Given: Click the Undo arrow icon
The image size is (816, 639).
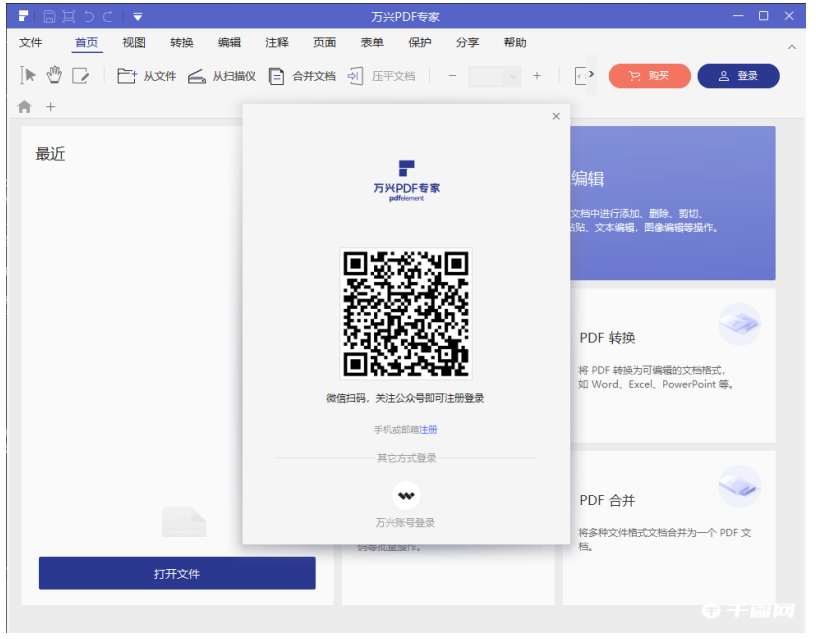Looking at the screenshot, I should pos(90,15).
